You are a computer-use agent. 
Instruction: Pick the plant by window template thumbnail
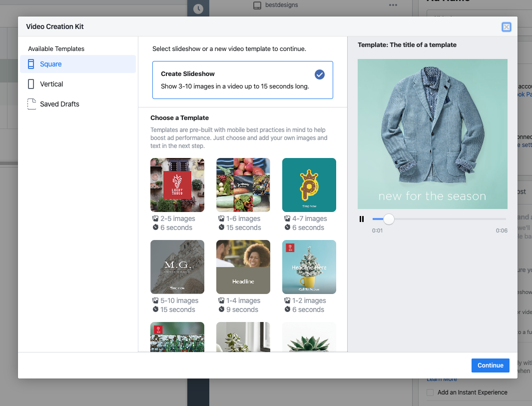243,337
